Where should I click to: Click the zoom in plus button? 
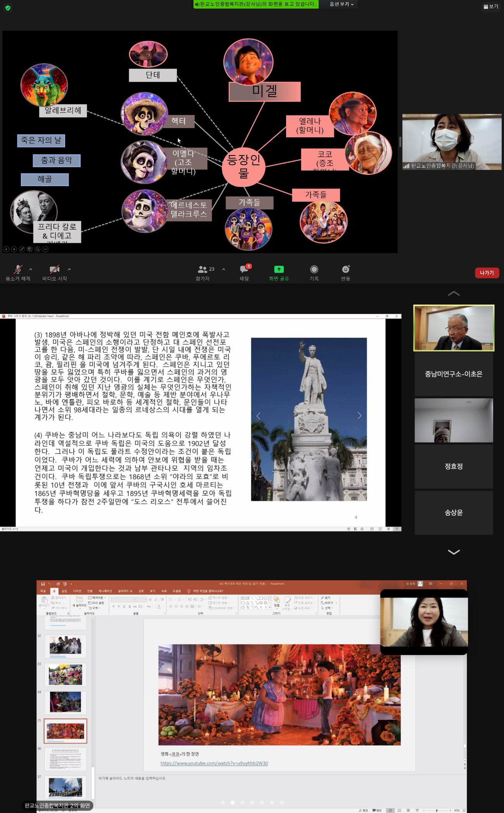tap(450, 810)
